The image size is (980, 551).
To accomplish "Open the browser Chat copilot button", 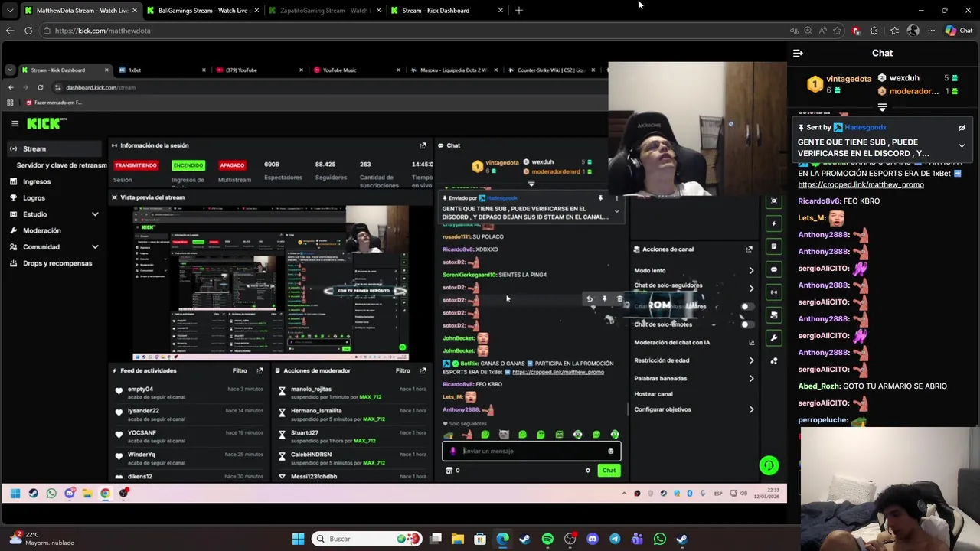I will coord(959,31).
